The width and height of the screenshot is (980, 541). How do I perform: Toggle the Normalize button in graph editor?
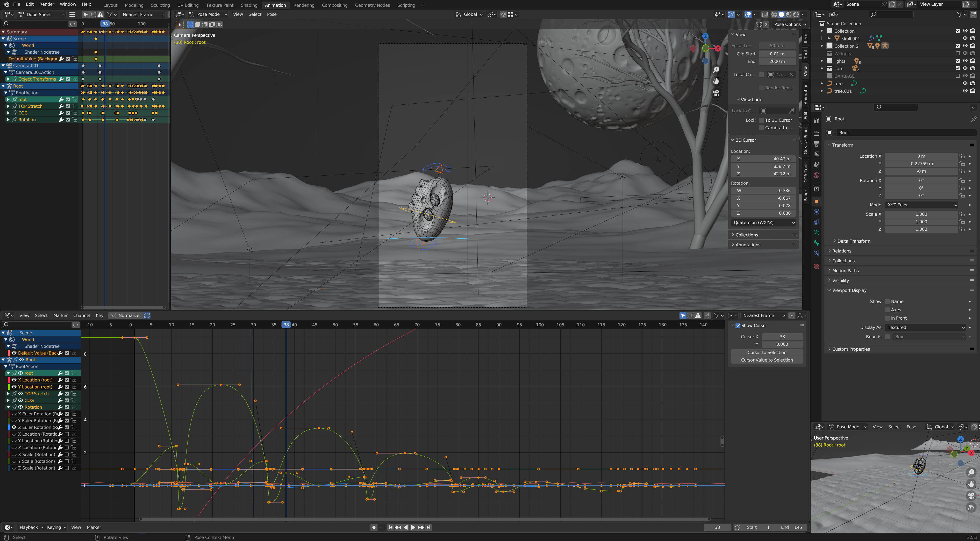click(125, 315)
